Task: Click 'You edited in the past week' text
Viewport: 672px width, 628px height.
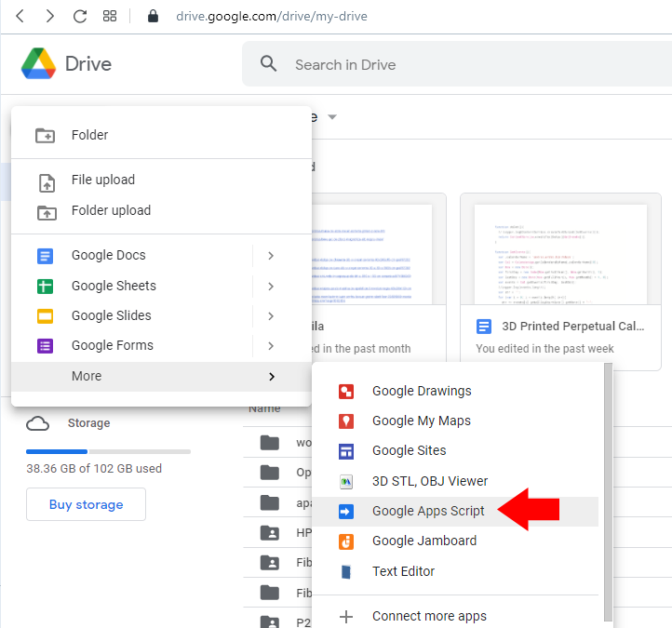Action: click(x=544, y=349)
